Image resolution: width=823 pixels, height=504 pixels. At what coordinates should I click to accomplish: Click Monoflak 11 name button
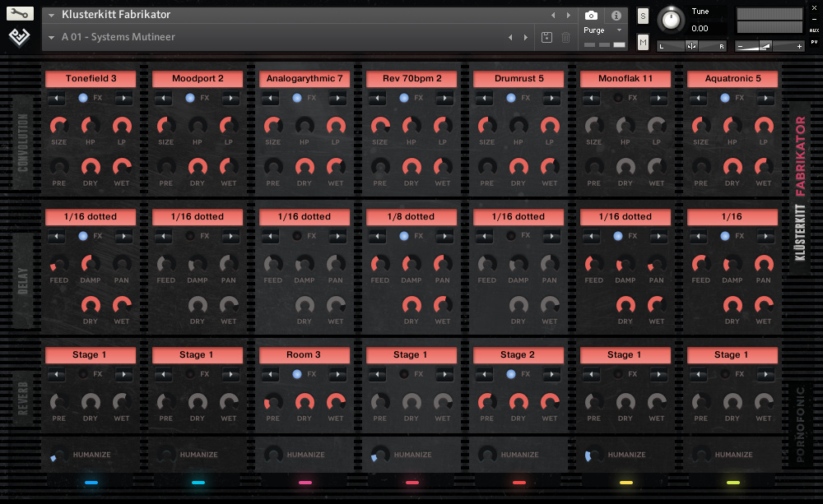pos(625,79)
